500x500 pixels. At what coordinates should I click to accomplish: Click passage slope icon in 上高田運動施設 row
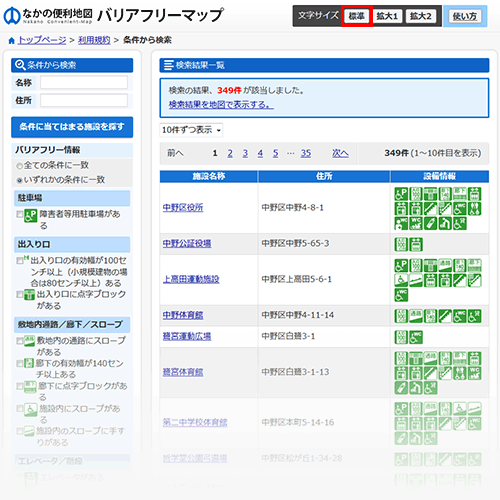coord(445,266)
